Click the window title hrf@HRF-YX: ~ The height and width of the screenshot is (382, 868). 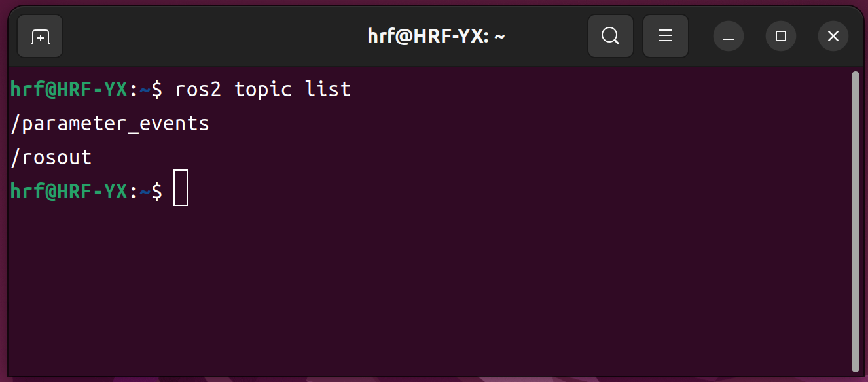pos(436,37)
